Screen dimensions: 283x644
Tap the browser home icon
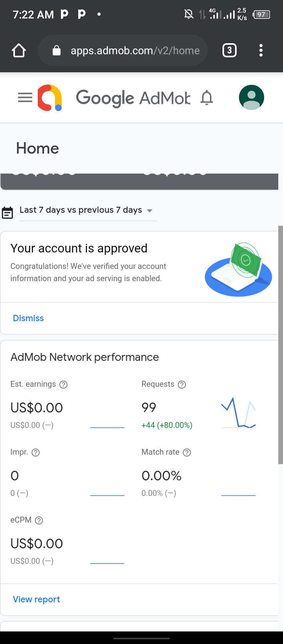19,51
